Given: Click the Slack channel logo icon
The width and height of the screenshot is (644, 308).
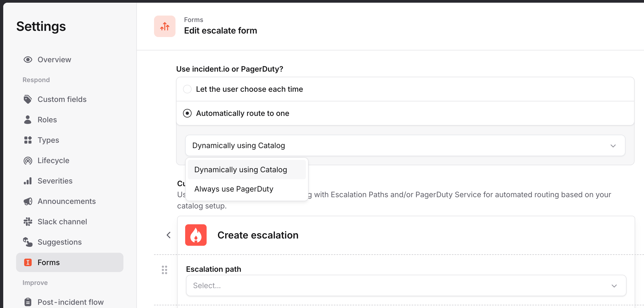Looking at the screenshot, I should (28, 222).
